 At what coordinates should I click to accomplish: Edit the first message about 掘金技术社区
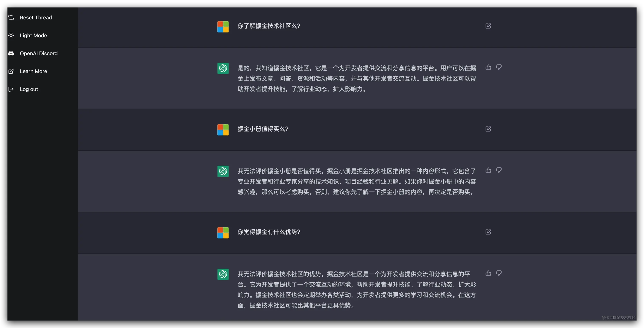tap(488, 26)
